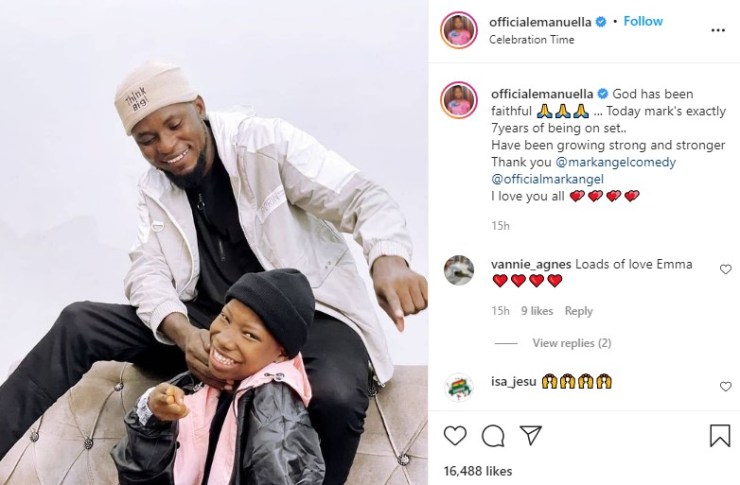Viewport: 740px width, 485px height.
Task: Open the @officialmarkangel mention
Action: [x=547, y=179]
